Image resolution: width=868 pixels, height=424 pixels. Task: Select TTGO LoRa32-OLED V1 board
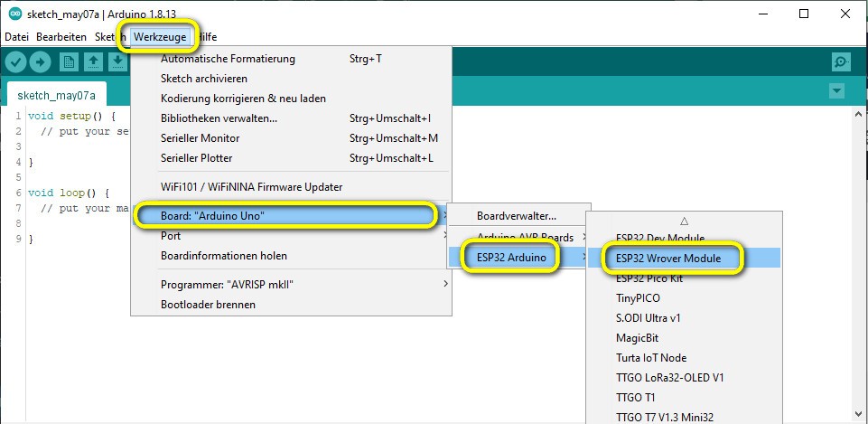pyautogui.click(x=684, y=378)
